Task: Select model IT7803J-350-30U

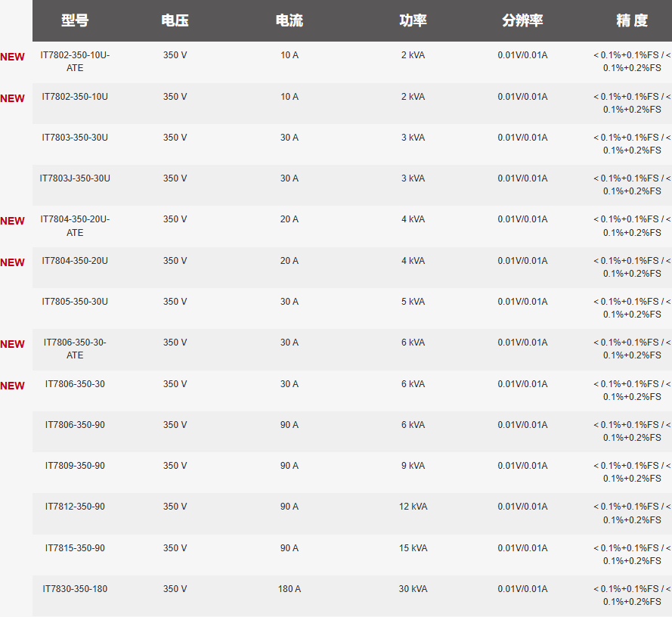Action: click(x=75, y=178)
